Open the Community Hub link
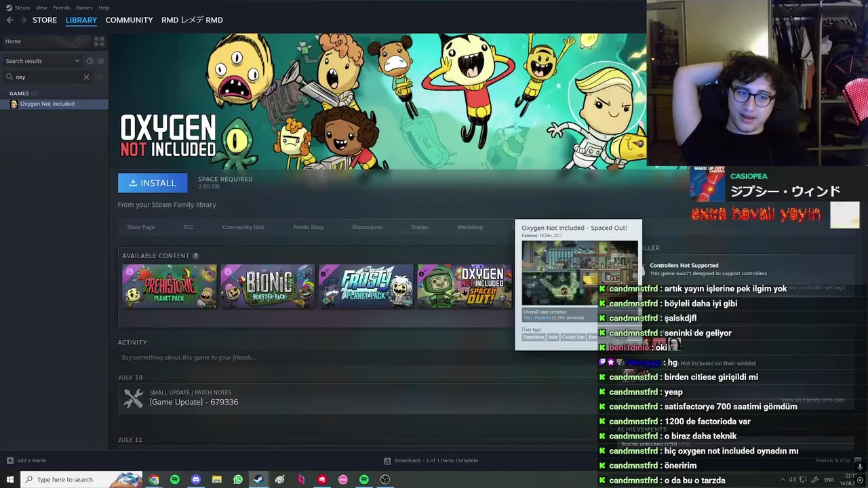The width and height of the screenshot is (868, 488). (243, 227)
